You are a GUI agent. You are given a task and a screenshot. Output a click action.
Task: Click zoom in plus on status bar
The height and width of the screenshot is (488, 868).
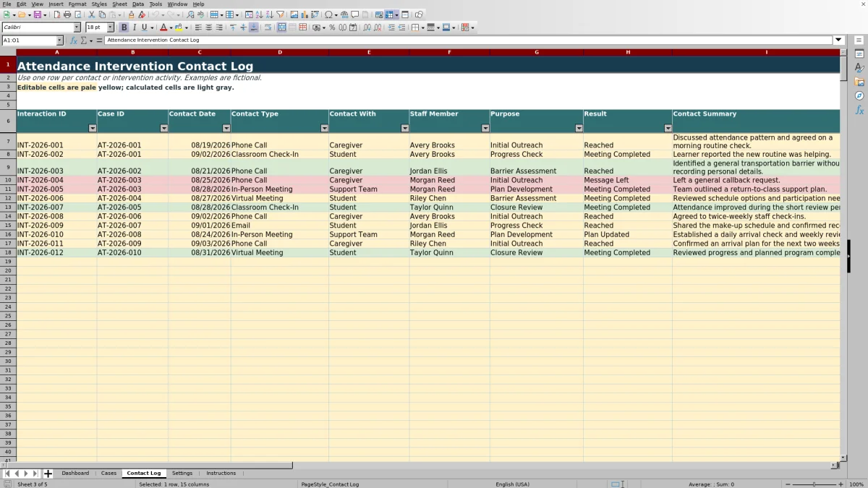[839, 484]
